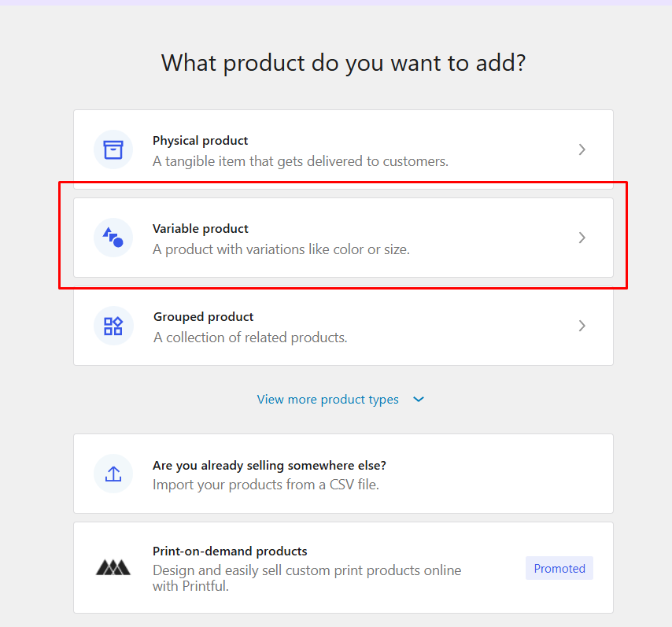Click the Physical product box icon
The height and width of the screenshot is (627, 672).
coord(113,149)
